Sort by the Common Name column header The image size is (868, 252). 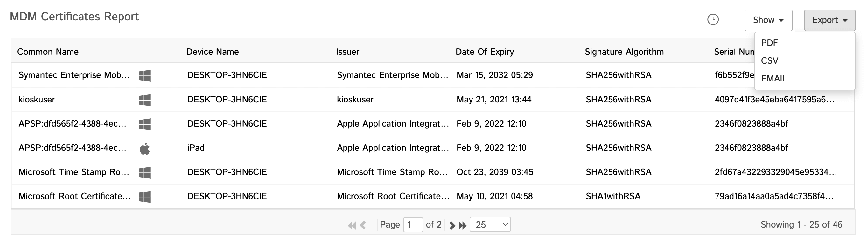(48, 52)
